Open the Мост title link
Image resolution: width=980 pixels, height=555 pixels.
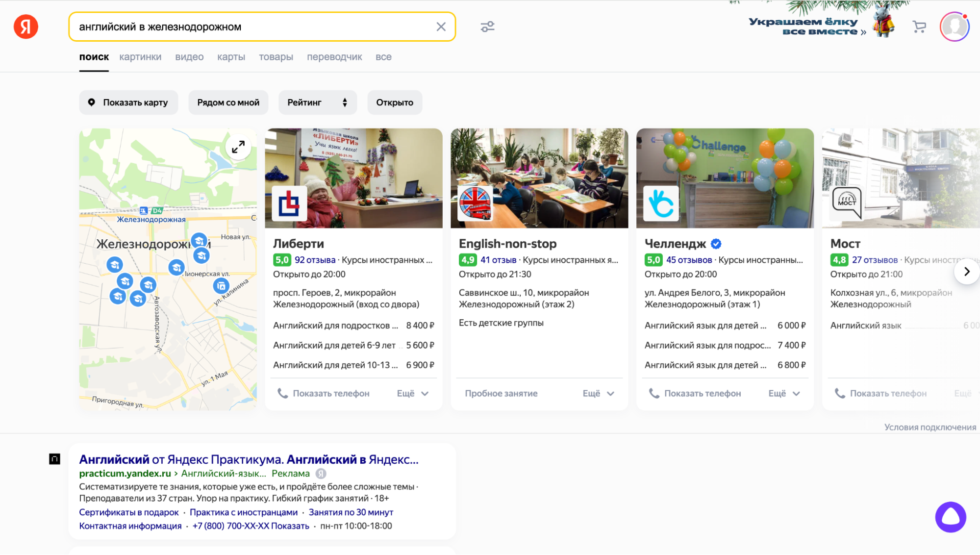pos(845,244)
